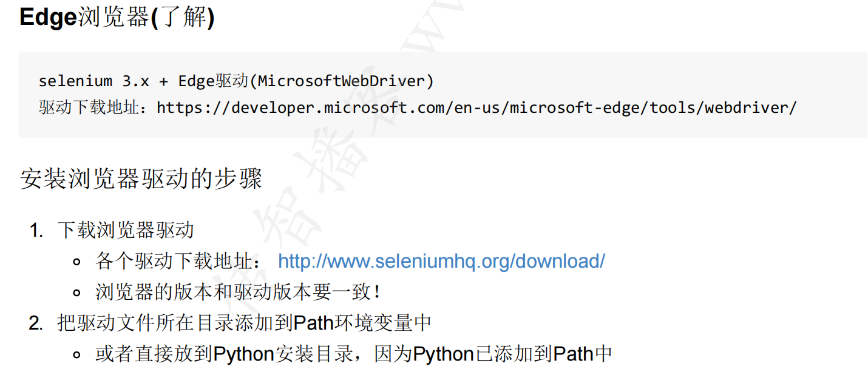
Task: Click the 驱动下载地址 label in code block
Action: [x=91, y=108]
